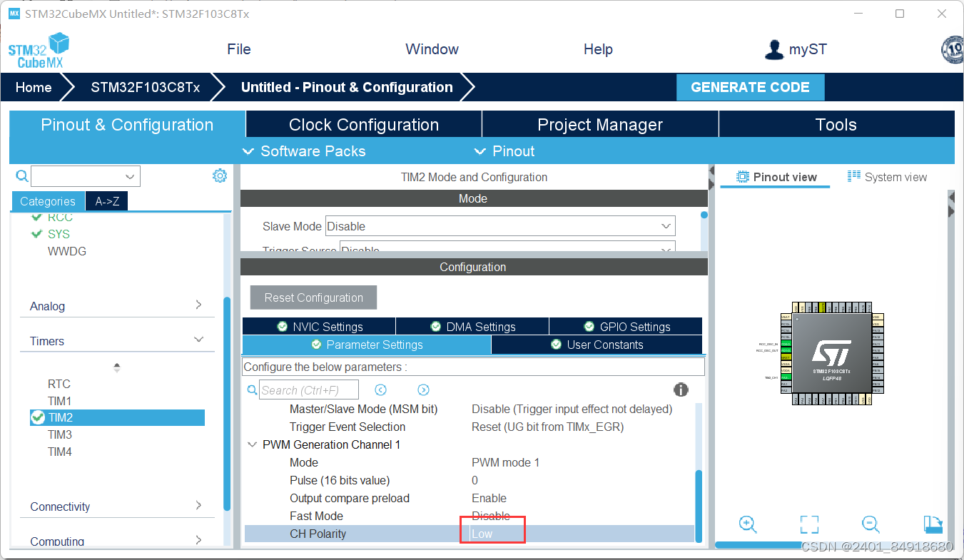Click the rotate chip view icon
964x560 pixels.
coord(933,524)
